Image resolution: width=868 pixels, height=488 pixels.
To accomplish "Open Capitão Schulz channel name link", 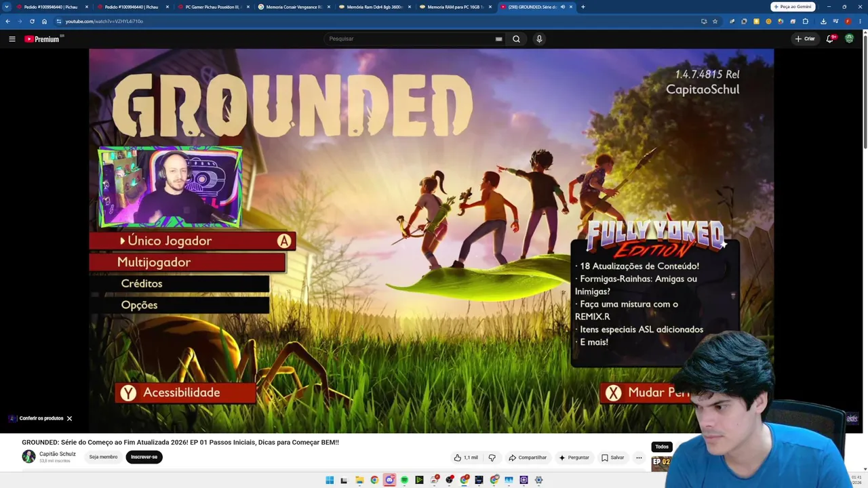I will (58, 454).
